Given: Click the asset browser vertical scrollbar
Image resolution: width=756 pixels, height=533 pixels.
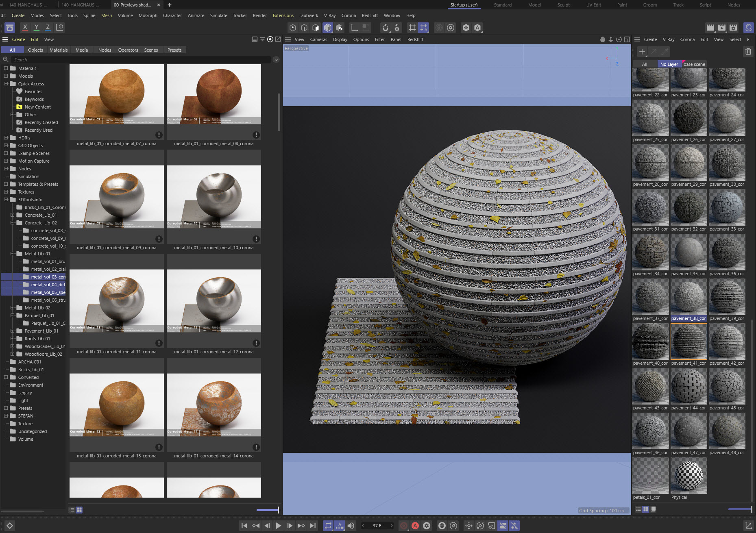Looking at the screenshot, I should click(x=279, y=112).
